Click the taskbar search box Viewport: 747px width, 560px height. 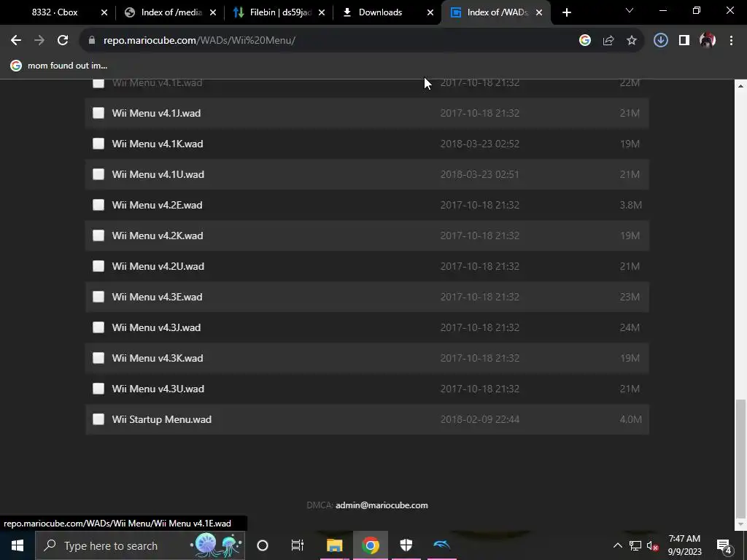140,545
